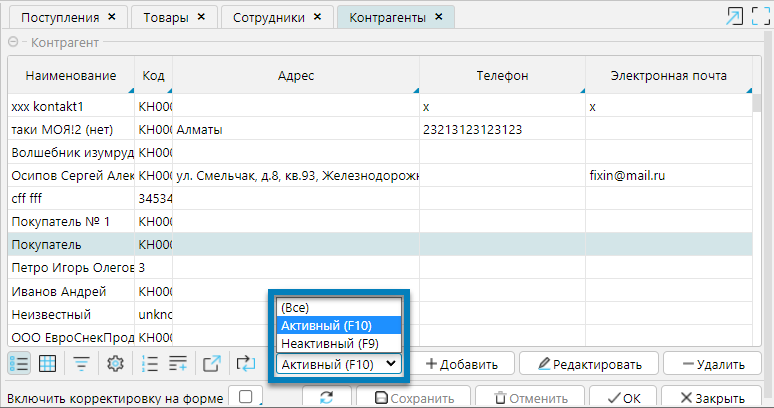The width and height of the screenshot is (774, 408).
Task: Open the filter funnel icon
Action: (82, 364)
